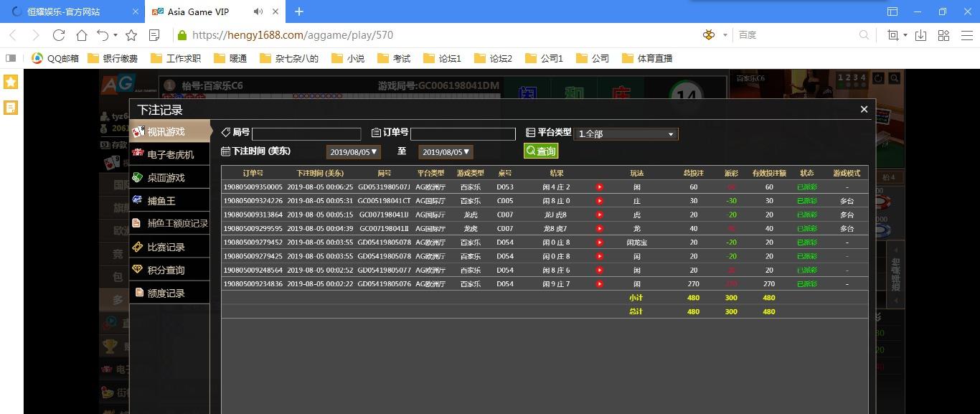
Task: Open the extensions grid icon
Action: pos(943,35)
